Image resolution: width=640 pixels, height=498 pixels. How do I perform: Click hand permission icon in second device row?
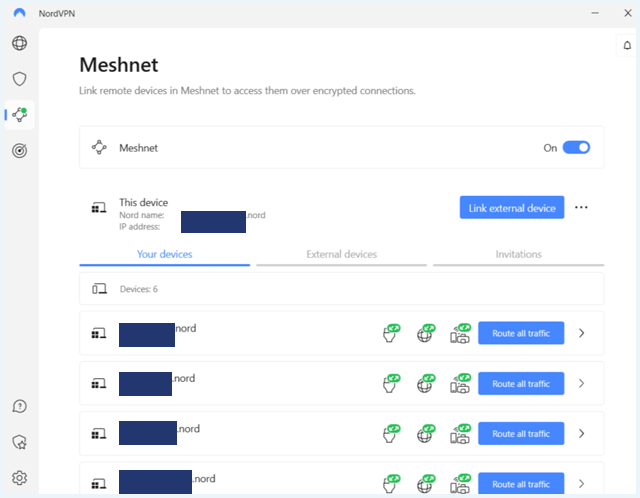coord(391,383)
